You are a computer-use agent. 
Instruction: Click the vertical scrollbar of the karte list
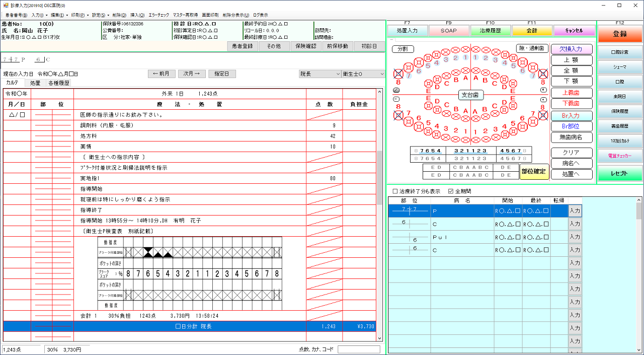pyautogui.click(x=380, y=216)
